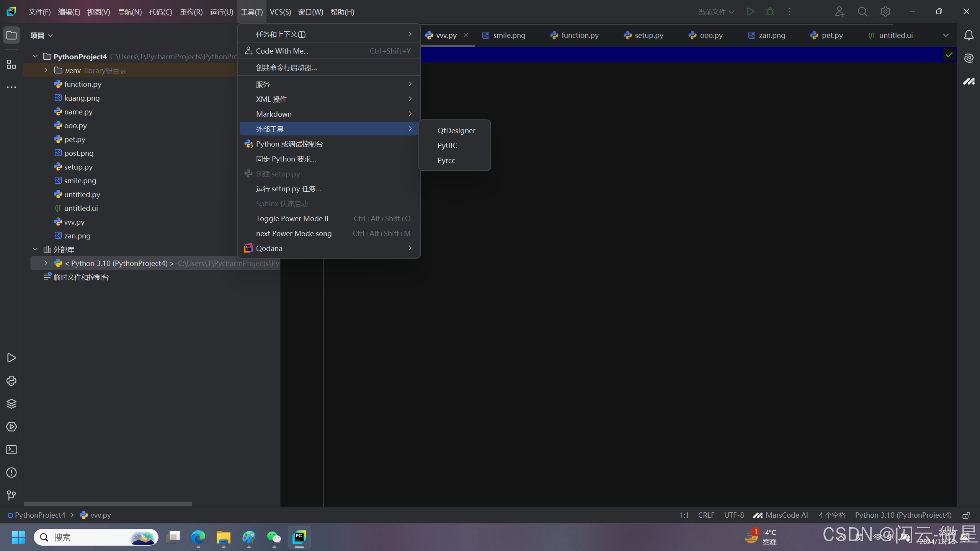Image resolution: width=980 pixels, height=551 pixels.
Task: Open the Python Packages tool window icon
Action: (11, 404)
